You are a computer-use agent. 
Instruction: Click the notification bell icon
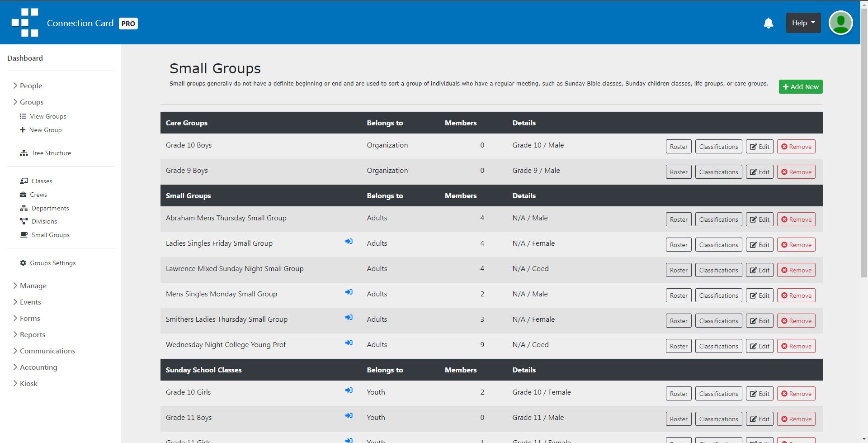pos(768,23)
